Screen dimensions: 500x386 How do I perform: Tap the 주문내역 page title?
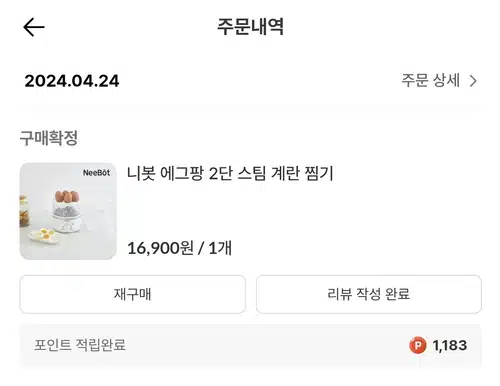click(250, 27)
